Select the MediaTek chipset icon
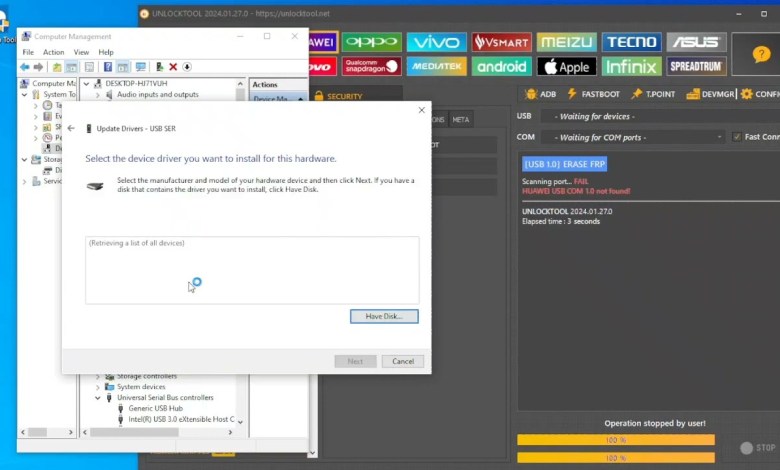 point(436,67)
